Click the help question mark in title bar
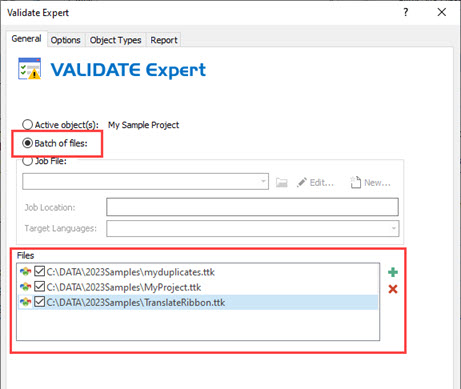 pos(406,12)
